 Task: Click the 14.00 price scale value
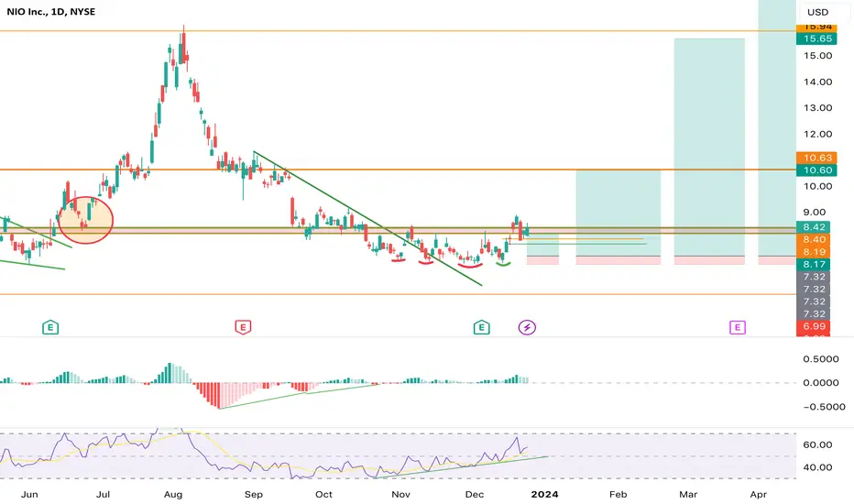[817, 82]
